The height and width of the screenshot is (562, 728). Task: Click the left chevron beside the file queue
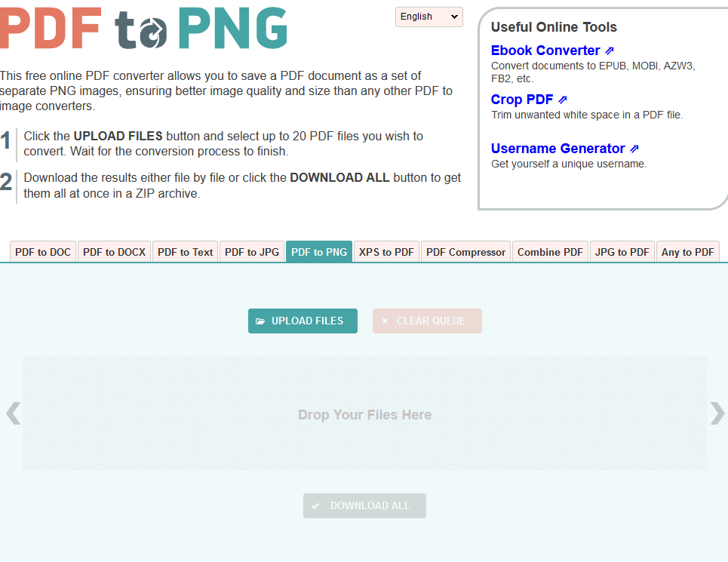12,413
